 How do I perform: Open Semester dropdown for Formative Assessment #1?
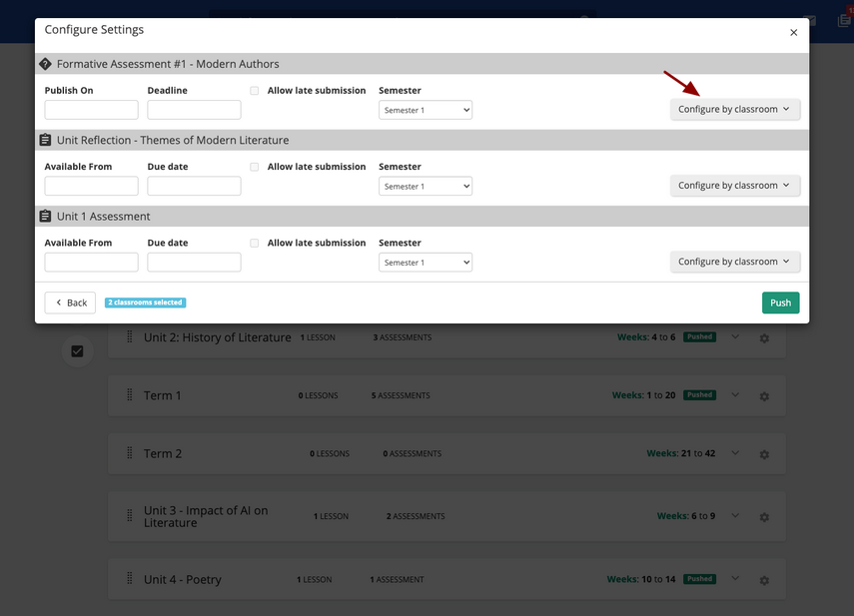426,110
